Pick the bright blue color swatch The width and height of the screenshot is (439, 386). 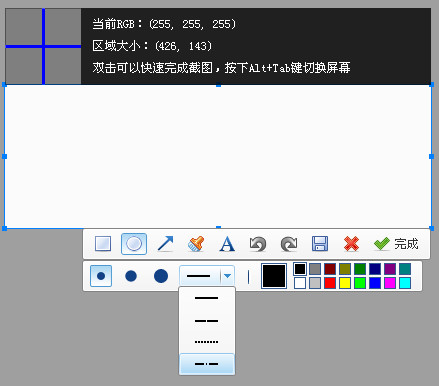[375, 283]
